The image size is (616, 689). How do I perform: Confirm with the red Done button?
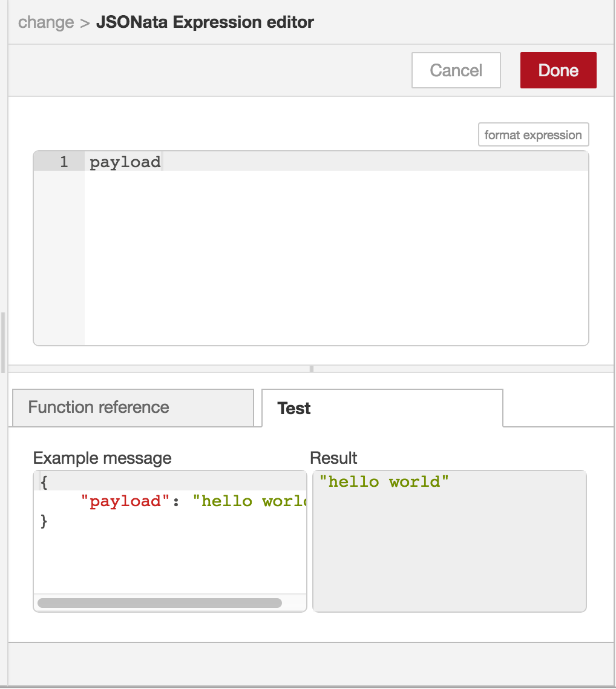pyautogui.click(x=558, y=70)
